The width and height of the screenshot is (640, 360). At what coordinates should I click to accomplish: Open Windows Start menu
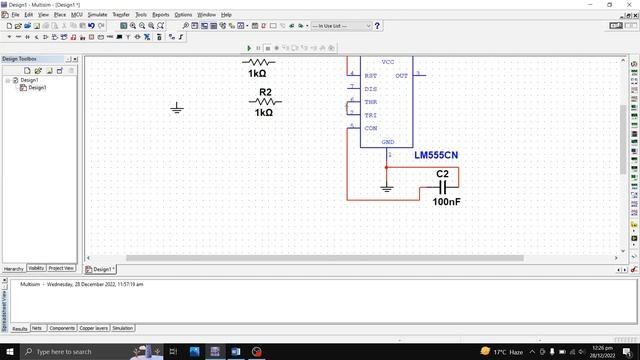click(x=9, y=351)
